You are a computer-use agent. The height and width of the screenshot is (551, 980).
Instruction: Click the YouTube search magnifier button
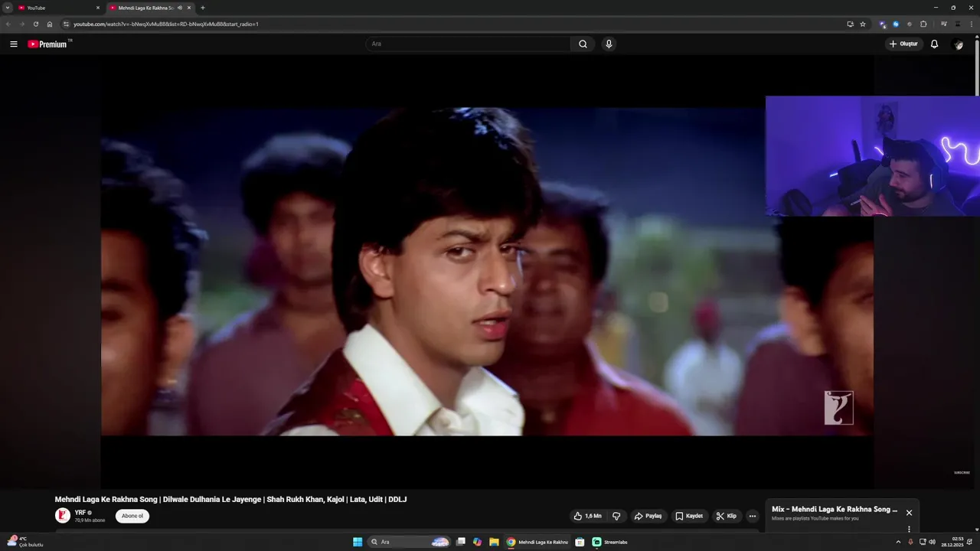coord(583,44)
